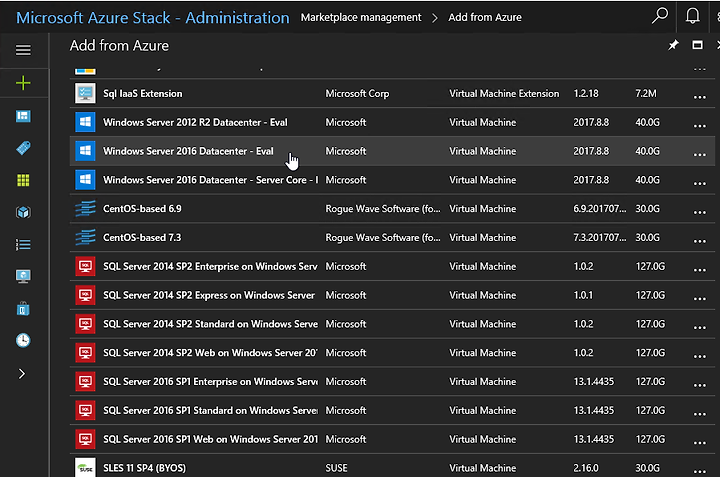
Task: Open more options for Windows Server 2016 Eval
Action: coord(700,155)
